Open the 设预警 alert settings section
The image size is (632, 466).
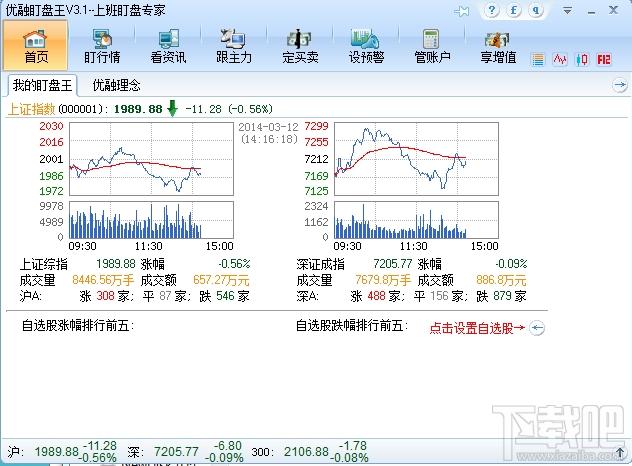(x=367, y=46)
